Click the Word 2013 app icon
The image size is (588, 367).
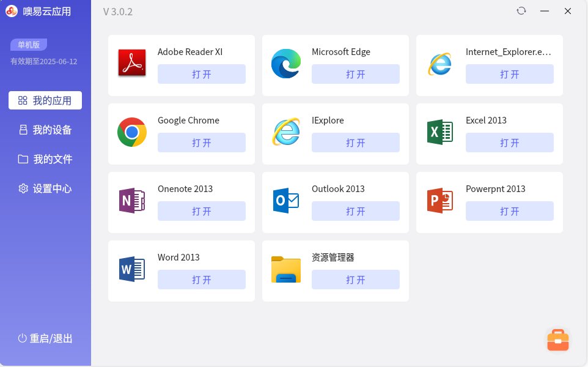(132, 269)
